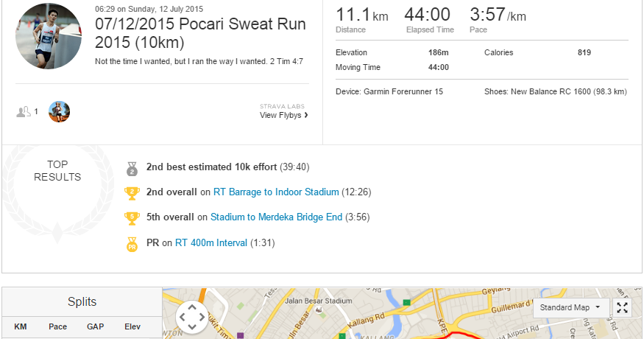Expand the Standard Map dropdown
644x339 pixels.
tap(571, 308)
